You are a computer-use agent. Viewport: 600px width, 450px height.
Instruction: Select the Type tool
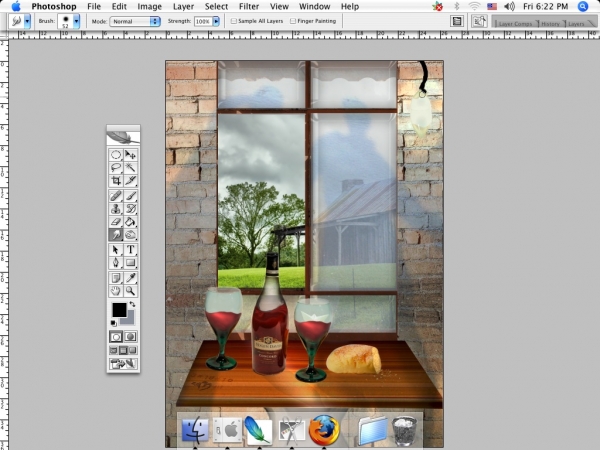coord(130,250)
